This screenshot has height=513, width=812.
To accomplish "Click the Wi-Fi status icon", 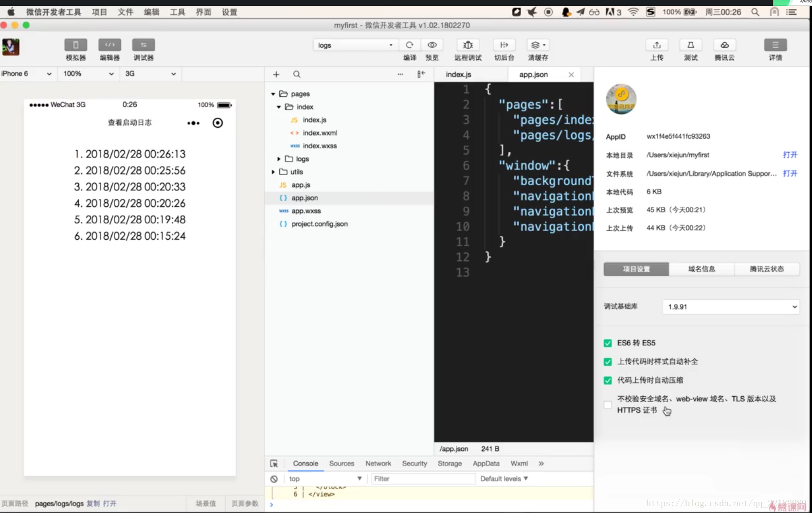I will coord(633,12).
